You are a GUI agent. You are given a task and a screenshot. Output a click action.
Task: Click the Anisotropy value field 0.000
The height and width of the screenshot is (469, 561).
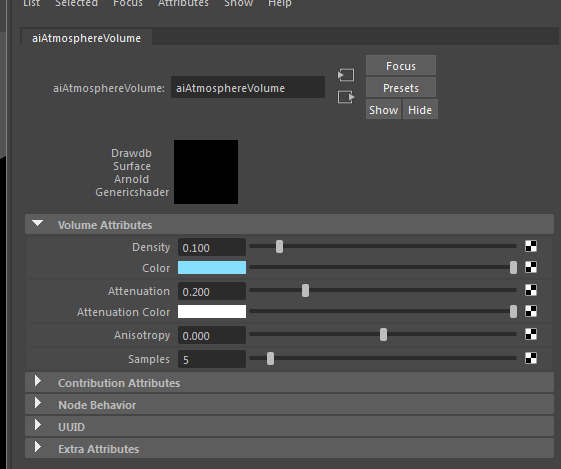pyautogui.click(x=212, y=335)
